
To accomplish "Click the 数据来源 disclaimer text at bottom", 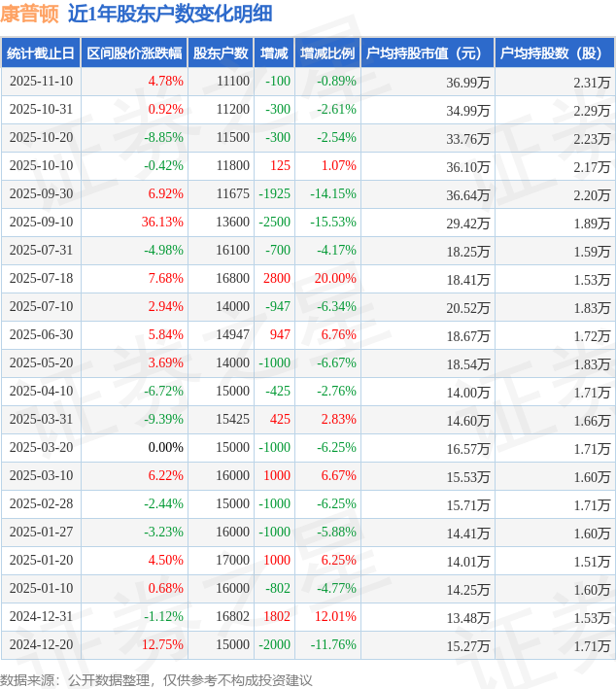I will (156, 679).
